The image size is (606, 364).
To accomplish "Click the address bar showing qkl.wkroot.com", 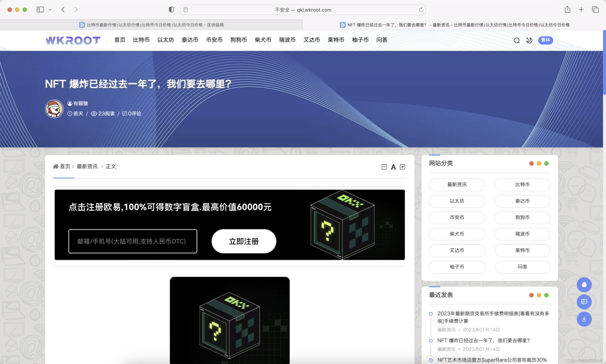I will click(x=303, y=9).
